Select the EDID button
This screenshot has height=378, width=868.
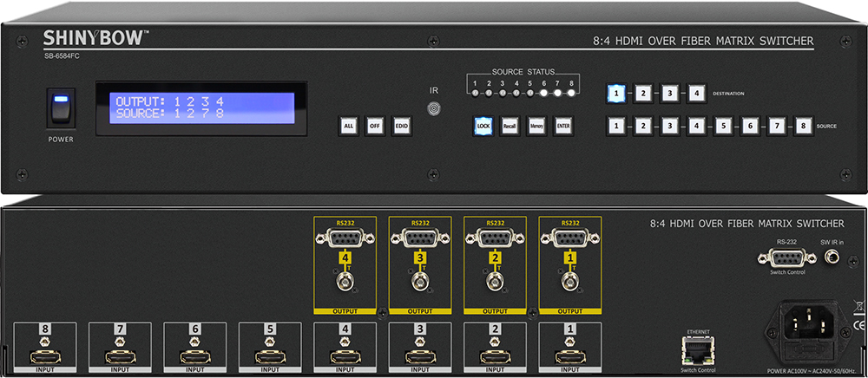tap(401, 126)
